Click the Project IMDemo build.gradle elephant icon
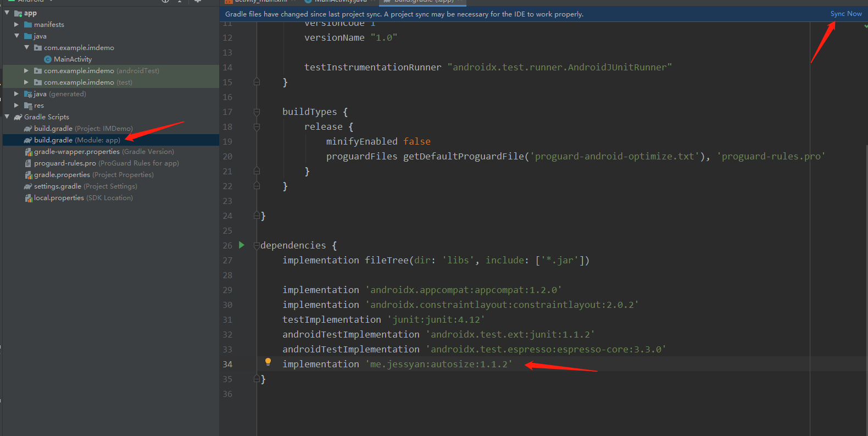The height and width of the screenshot is (436, 868). point(28,129)
